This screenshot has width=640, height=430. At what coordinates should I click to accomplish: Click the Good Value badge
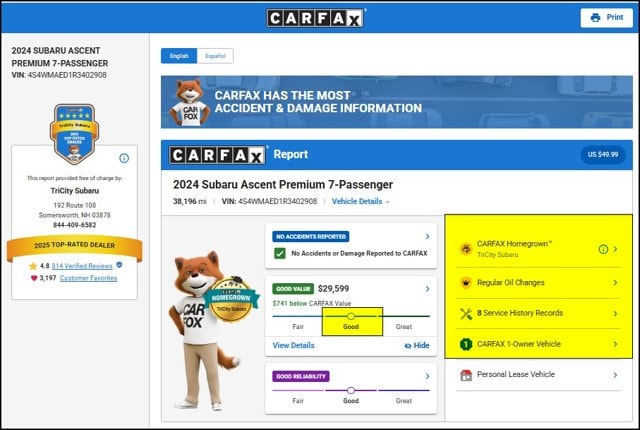pyautogui.click(x=293, y=289)
